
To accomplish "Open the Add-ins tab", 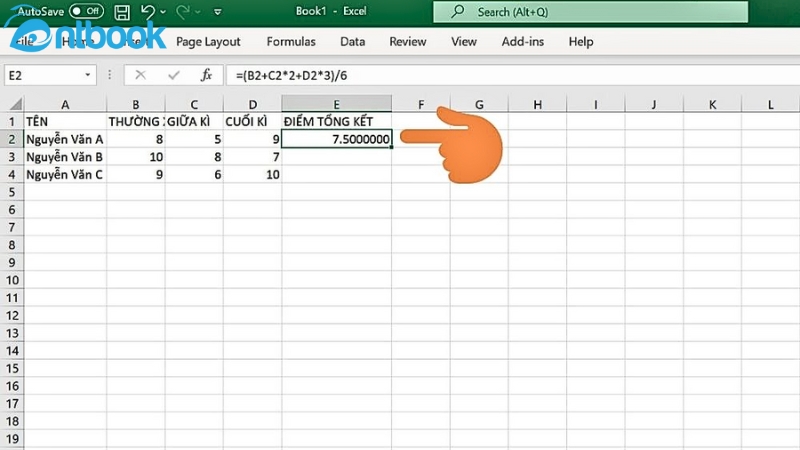I will point(522,42).
